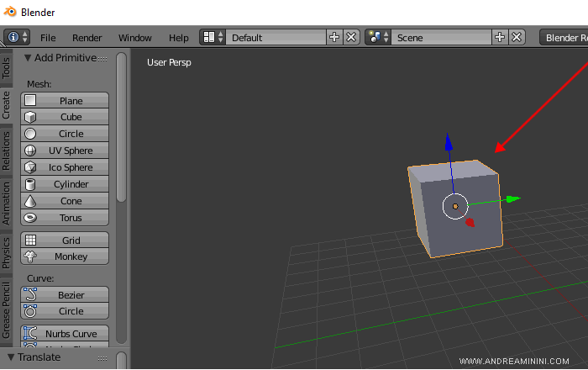
Task: Click the green Y axis manipulator arrow
Action: 513,199
